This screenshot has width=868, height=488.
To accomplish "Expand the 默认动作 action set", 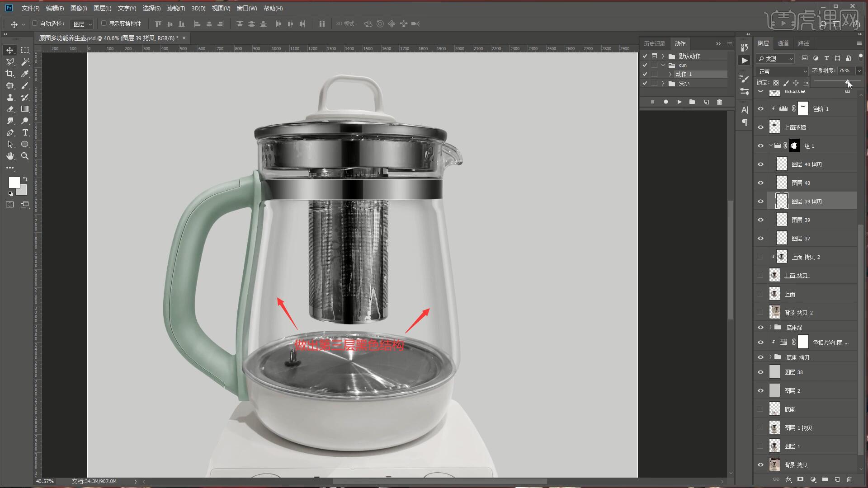I will click(x=663, y=56).
